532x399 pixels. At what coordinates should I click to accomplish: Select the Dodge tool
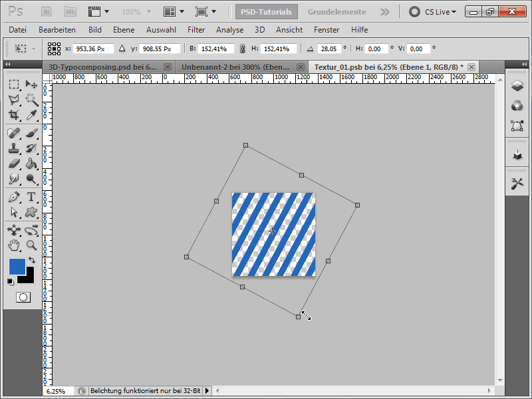pyautogui.click(x=31, y=179)
